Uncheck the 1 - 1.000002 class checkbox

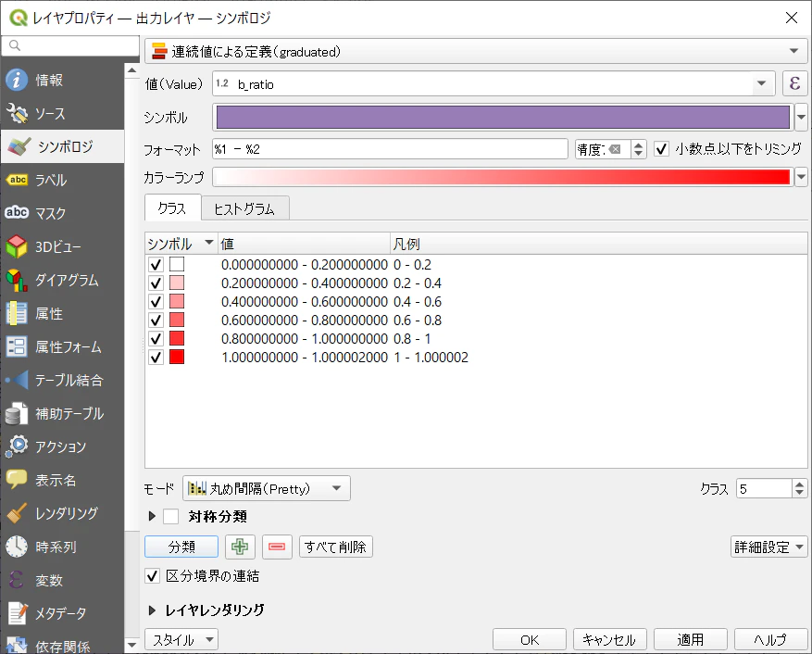[x=156, y=357]
